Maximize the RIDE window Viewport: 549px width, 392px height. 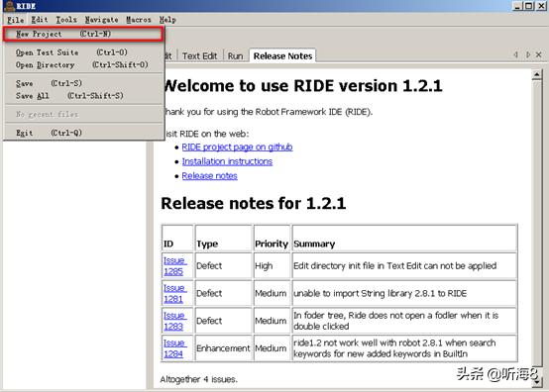point(529,6)
